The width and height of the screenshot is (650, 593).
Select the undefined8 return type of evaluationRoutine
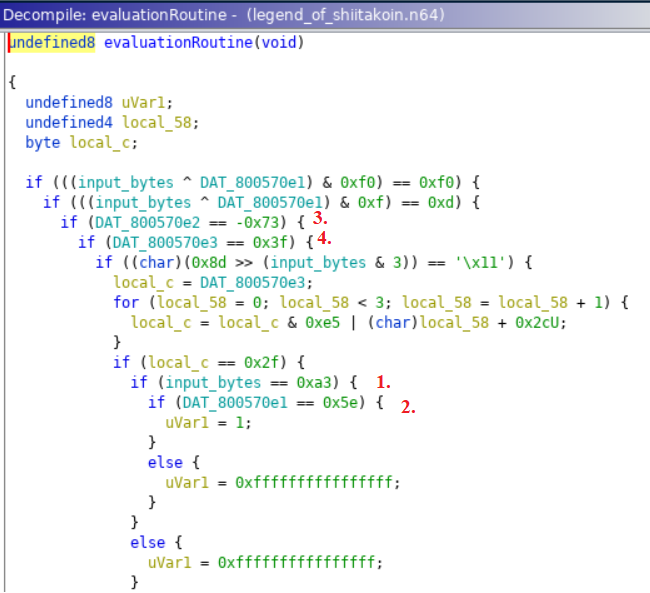point(52,42)
